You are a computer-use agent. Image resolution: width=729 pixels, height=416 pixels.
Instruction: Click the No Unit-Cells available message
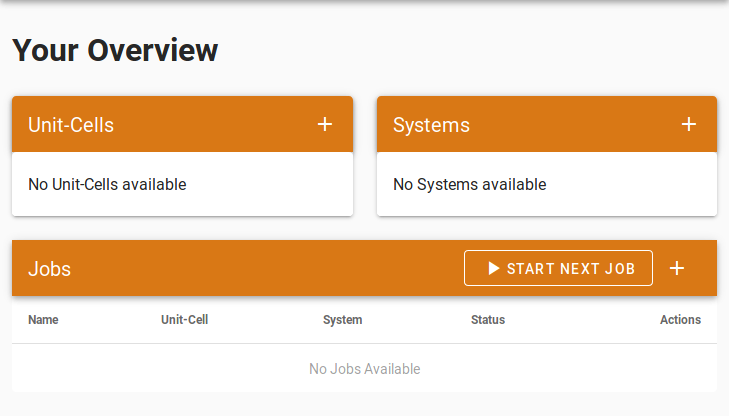tap(107, 184)
